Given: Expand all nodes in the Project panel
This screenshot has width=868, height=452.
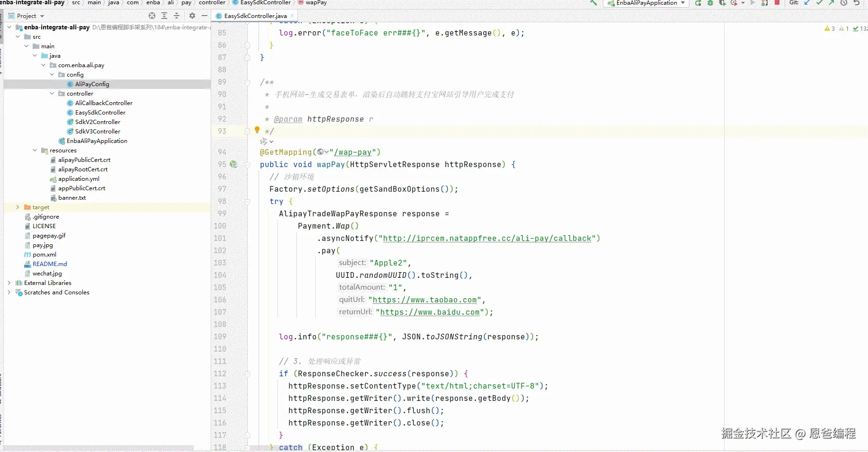Looking at the screenshot, I should pyautogui.click(x=164, y=16).
